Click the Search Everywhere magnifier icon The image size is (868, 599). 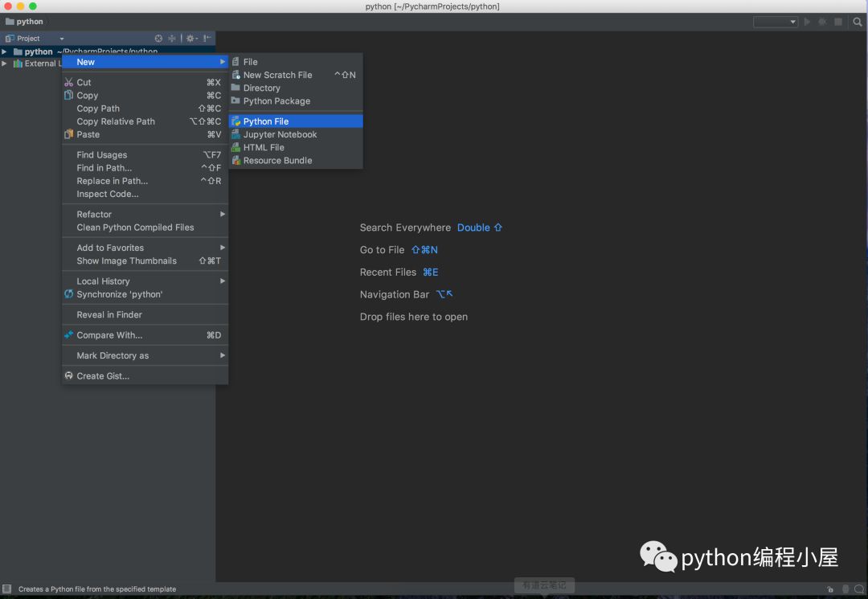pos(858,22)
